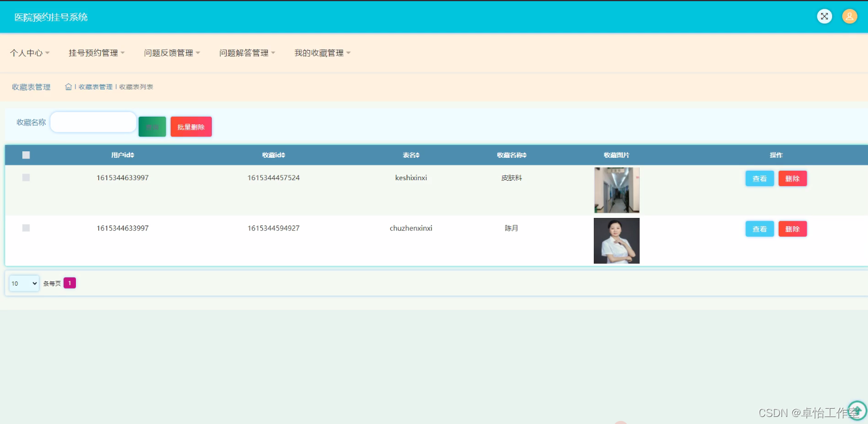Click the 收藏表列表 breadcrumb
Screen dimensions: 868x424
coord(137,87)
